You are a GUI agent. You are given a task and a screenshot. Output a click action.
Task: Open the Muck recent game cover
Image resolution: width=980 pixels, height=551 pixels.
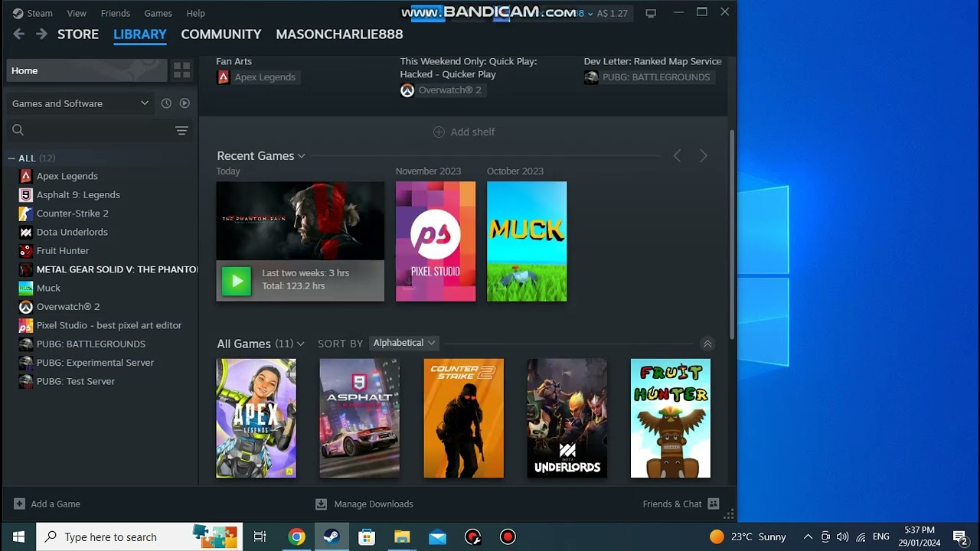(527, 241)
